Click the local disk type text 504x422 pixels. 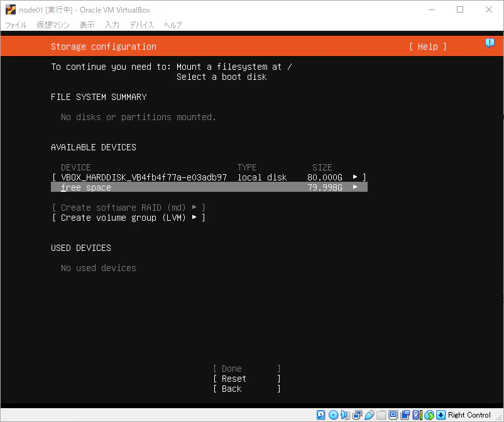tap(262, 177)
